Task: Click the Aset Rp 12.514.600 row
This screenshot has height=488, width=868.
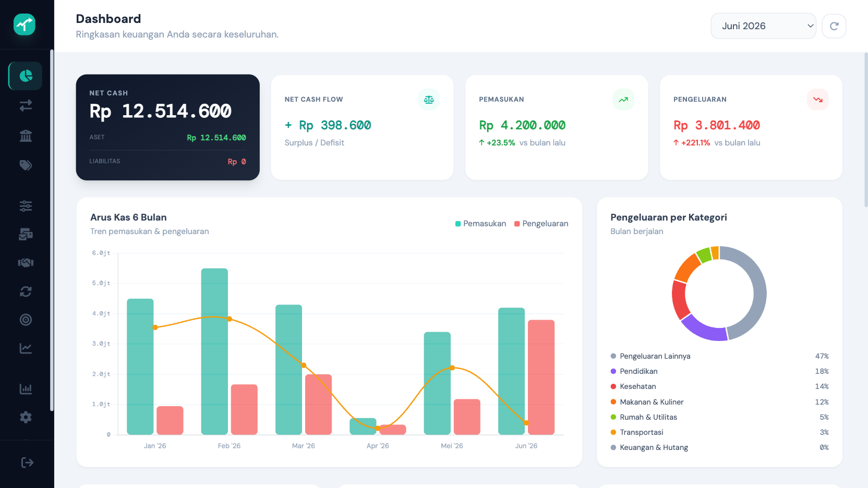Action: coord(168,138)
